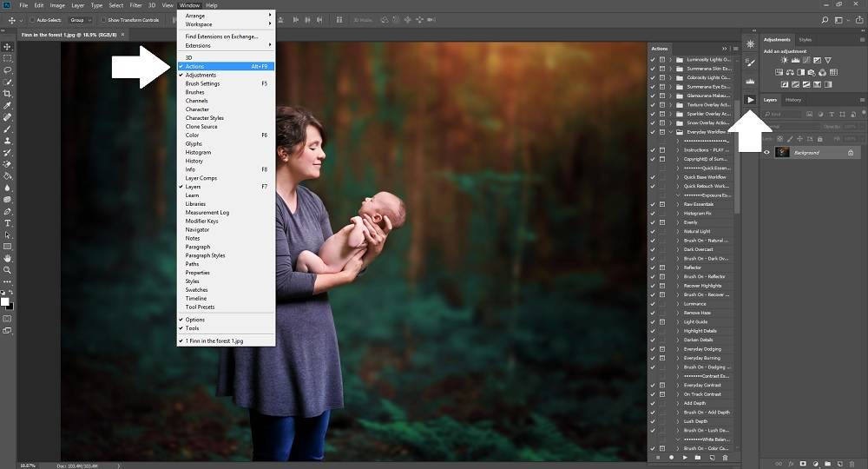
Task: Open Brush Settings icon in collapsed dock
Action: point(750,63)
